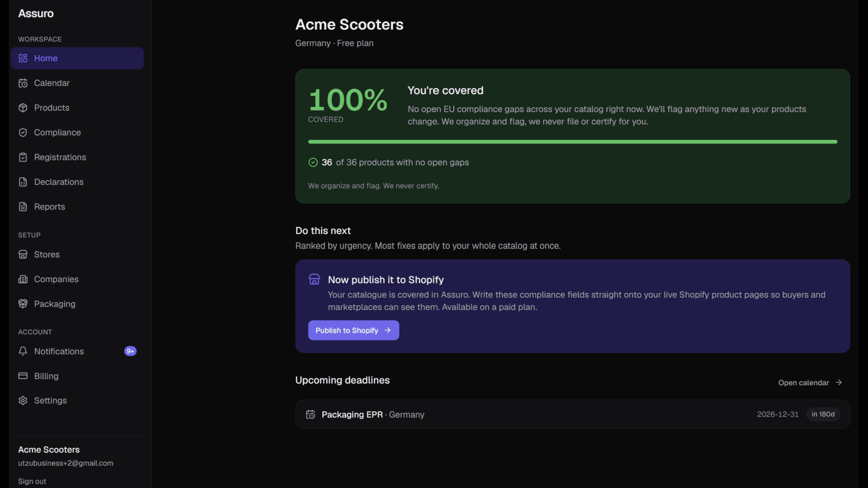This screenshot has width=868, height=488.
Task: Select the Stores storefront icon
Action: tap(23, 254)
